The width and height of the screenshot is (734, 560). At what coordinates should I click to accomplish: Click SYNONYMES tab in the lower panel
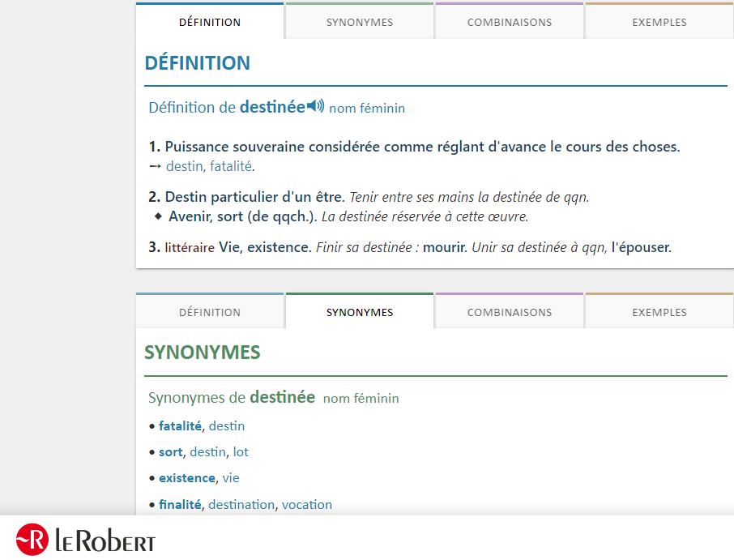pyautogui.click(x=360, y=312)
